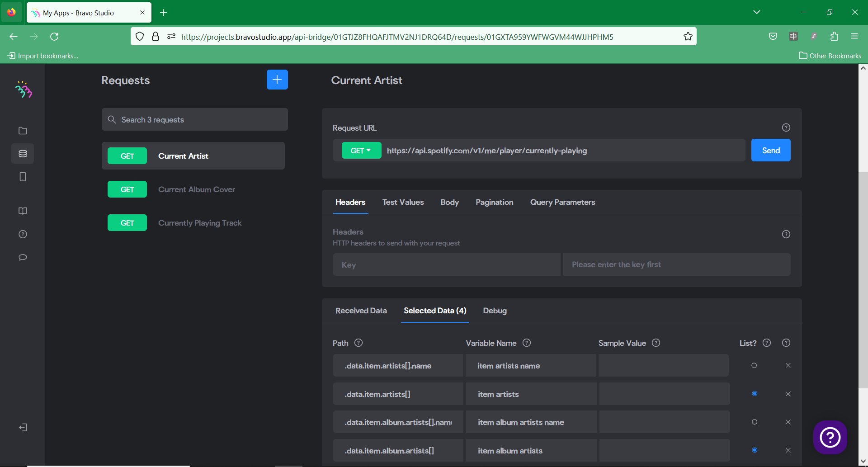
Task: Delete the .data.item.album.artists[] row
Action: (x=788, y=450)
